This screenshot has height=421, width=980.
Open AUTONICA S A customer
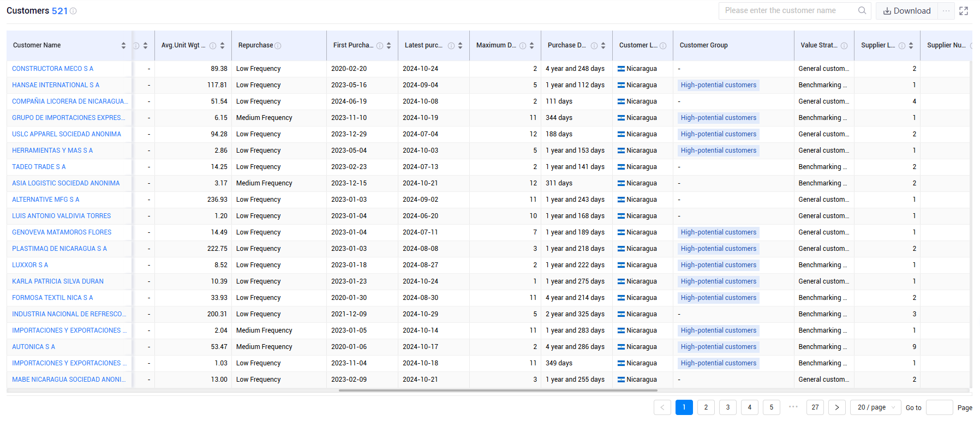point(34,347)
